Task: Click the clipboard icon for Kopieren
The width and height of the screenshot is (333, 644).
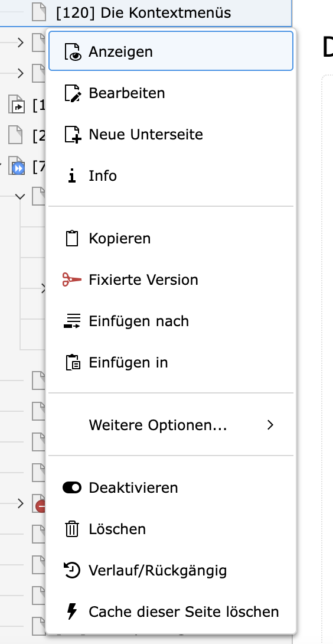Action: pos(72,239)
